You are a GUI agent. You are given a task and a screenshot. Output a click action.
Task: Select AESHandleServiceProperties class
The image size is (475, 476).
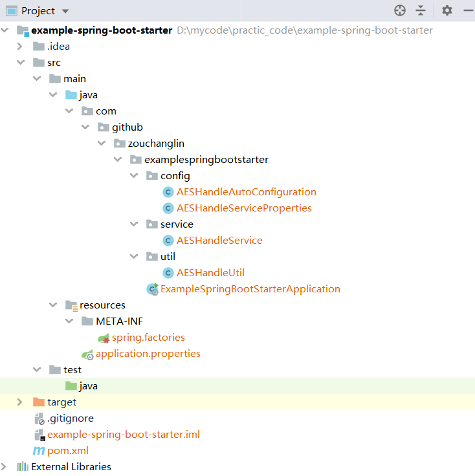tap(244, 208)
